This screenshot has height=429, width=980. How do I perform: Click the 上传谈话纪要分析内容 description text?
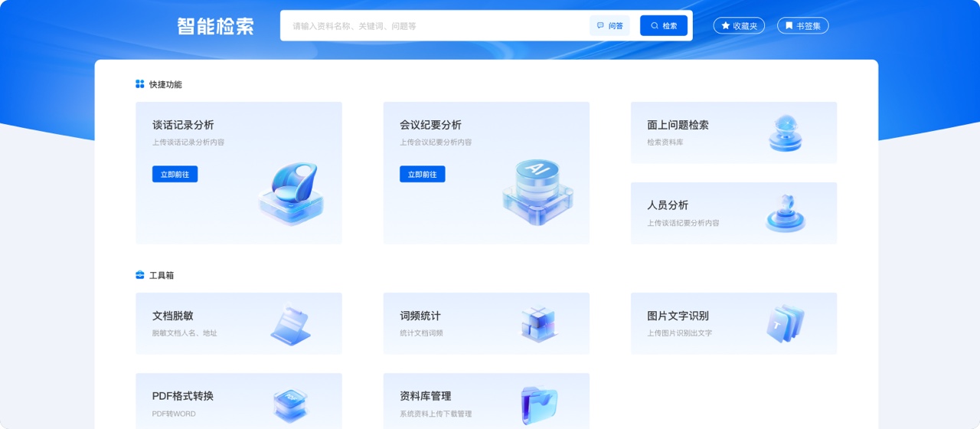[683, 223]
